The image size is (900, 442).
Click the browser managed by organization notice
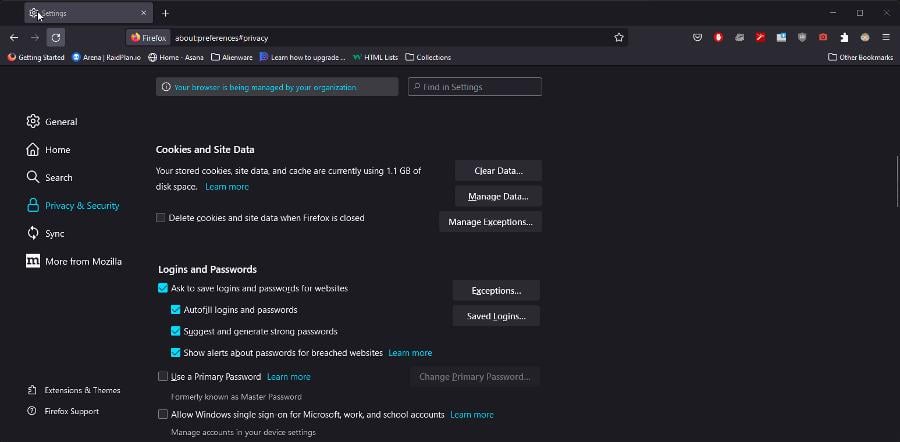pos(277,87)
